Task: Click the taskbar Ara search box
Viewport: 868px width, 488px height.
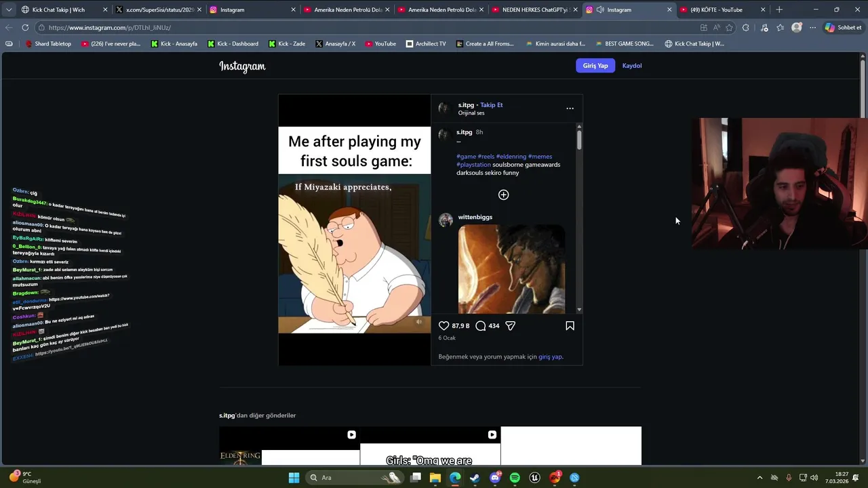Action: coord(355,478)
